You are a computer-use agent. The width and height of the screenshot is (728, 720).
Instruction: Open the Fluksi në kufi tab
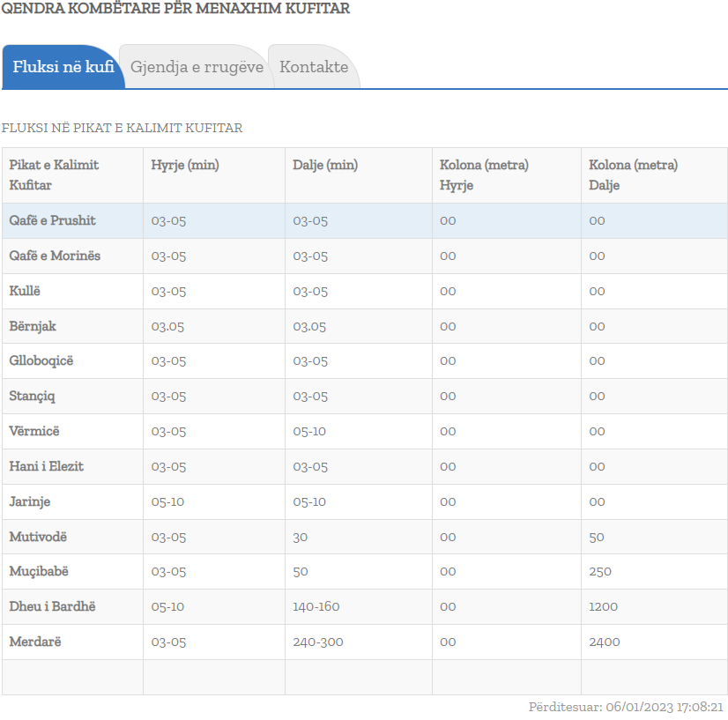63,67
